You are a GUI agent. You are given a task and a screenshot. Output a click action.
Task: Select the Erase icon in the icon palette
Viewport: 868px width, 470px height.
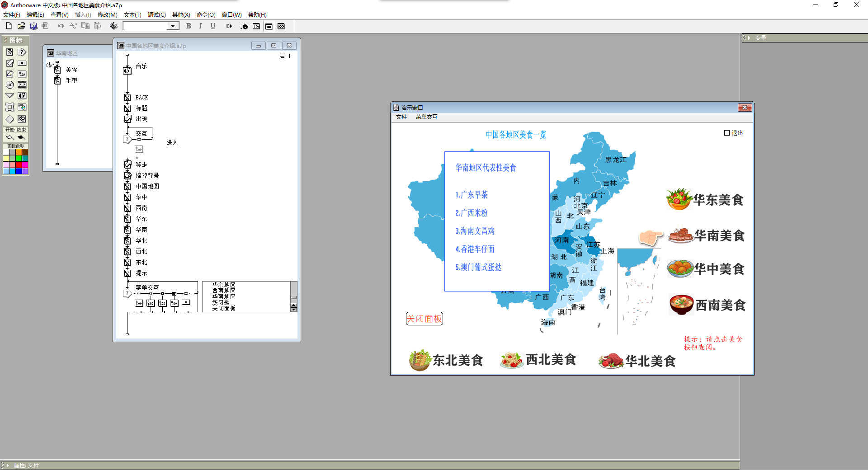(9, 74)
